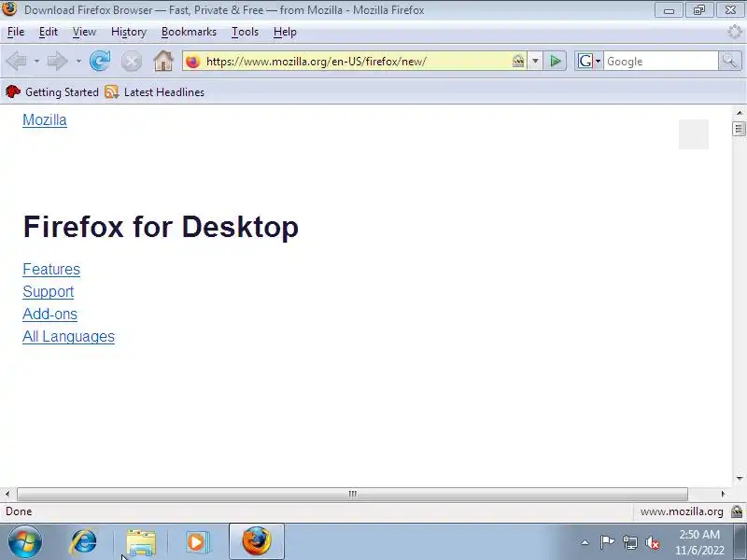Click the green Go arrow button
This screenshot has width=747, height=560.
click(555, 61)
